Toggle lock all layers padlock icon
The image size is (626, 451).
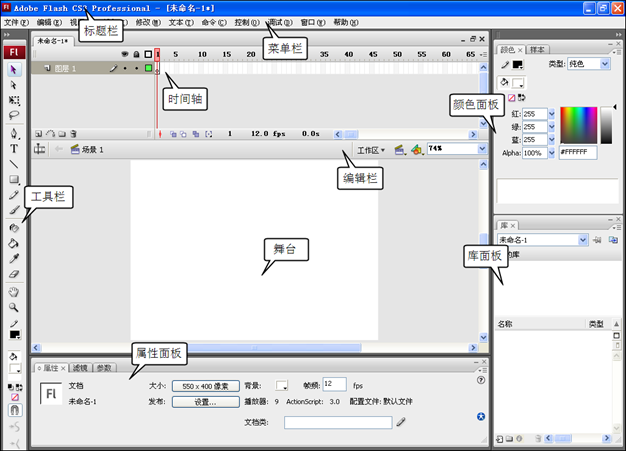pos(137,54)
